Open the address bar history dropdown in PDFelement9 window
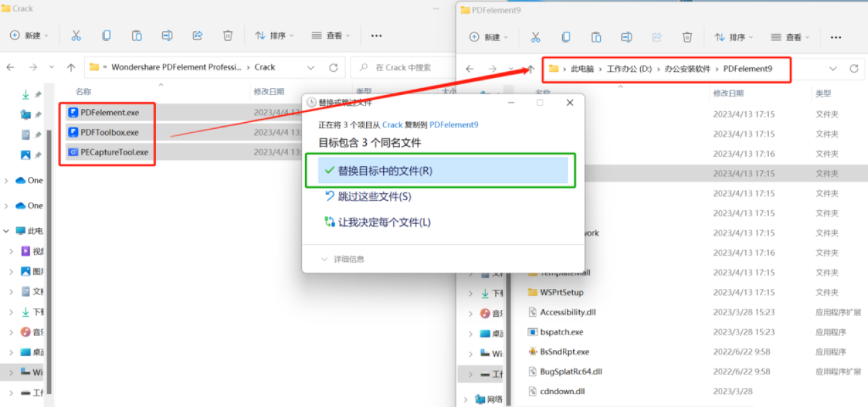The width and height of the screenshot is (868, 407). (x=833, y=69)
